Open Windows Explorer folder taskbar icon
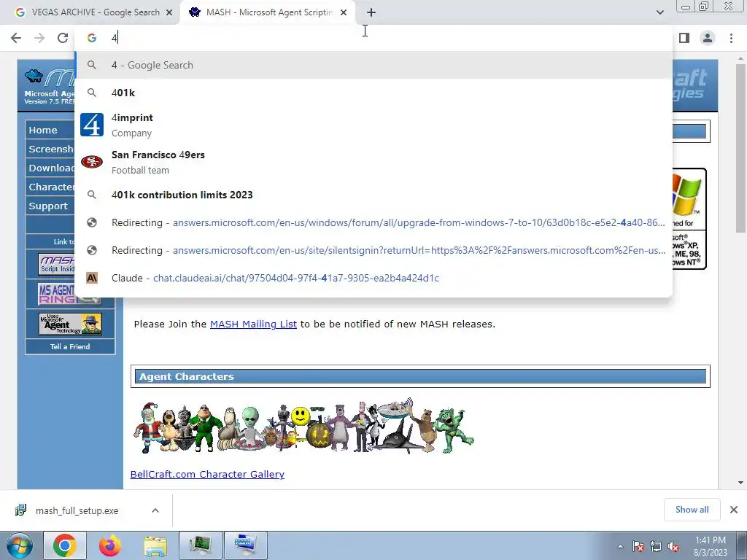The image size is (747, 560). coord(155,545)
